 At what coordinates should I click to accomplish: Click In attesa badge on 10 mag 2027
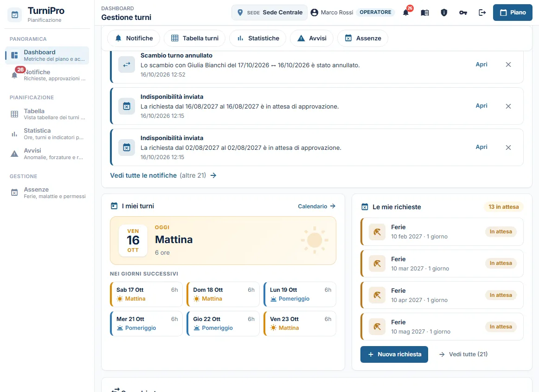(x=501, y=327)
